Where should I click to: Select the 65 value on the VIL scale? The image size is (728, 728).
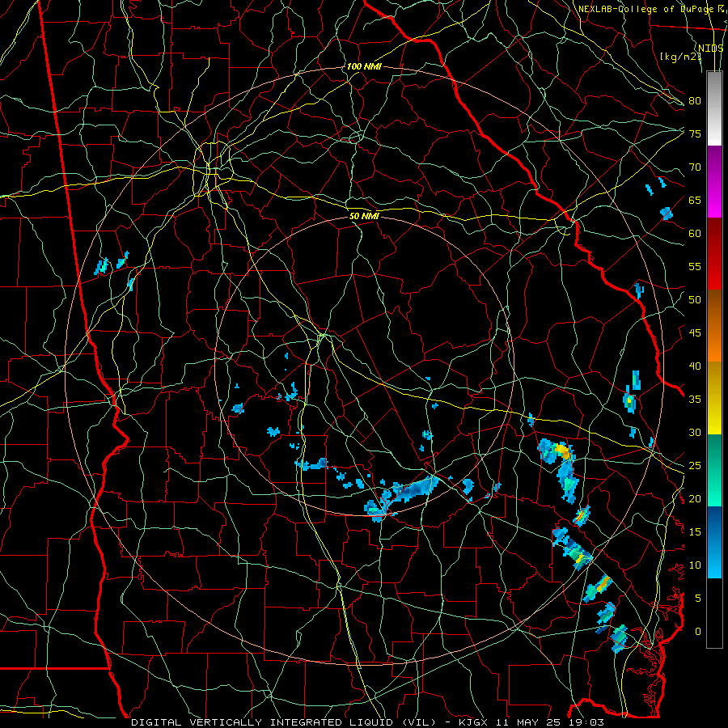click(x=695, y=200)
